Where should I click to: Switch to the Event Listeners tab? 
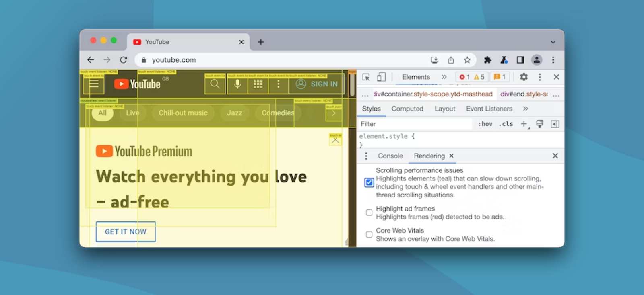pyautogui.click(x=489, y=109)
